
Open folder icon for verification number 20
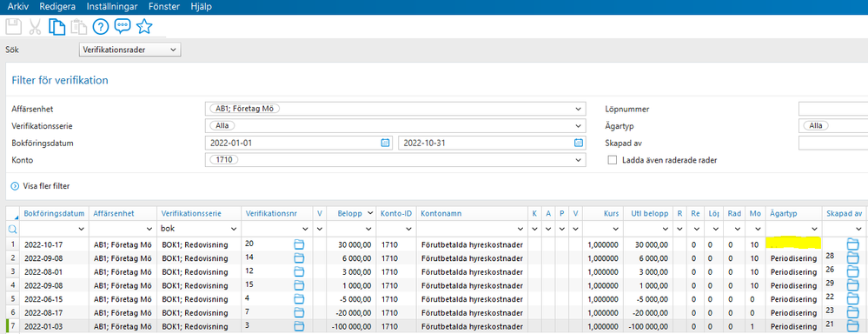pyautogui.click(x=300, y=244)
